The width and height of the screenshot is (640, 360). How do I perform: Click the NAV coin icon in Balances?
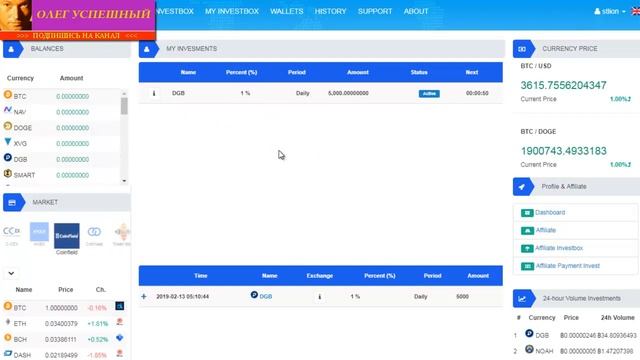[x=8, y=110]
